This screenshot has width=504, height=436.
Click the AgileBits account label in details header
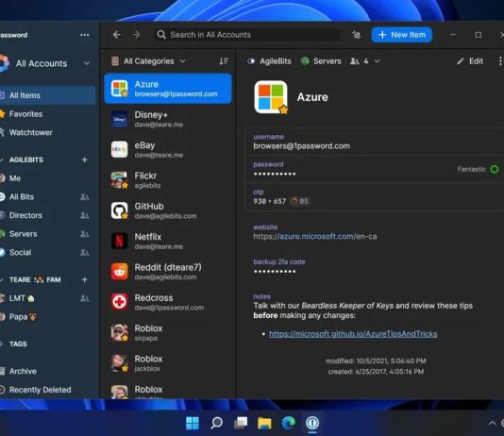coord(270,61)
